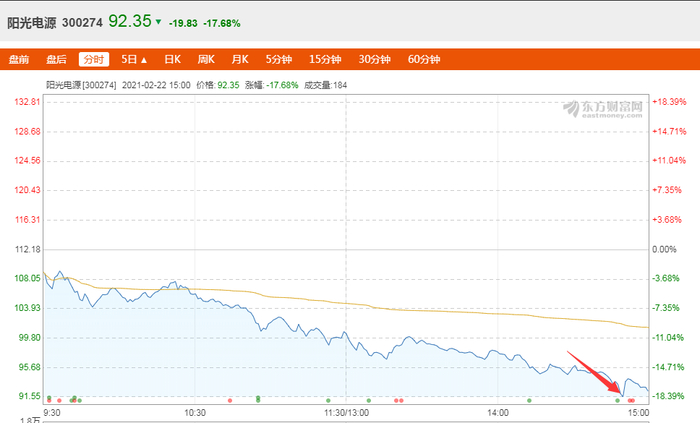Click the price change -19.83 value

tap(183, 24)
